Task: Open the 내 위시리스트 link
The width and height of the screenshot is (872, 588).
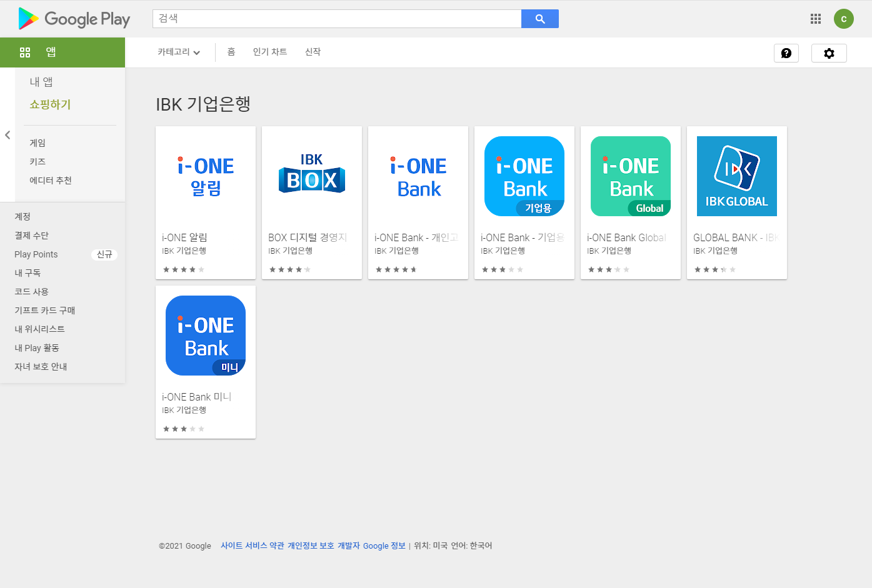Action: click(39, 329)
